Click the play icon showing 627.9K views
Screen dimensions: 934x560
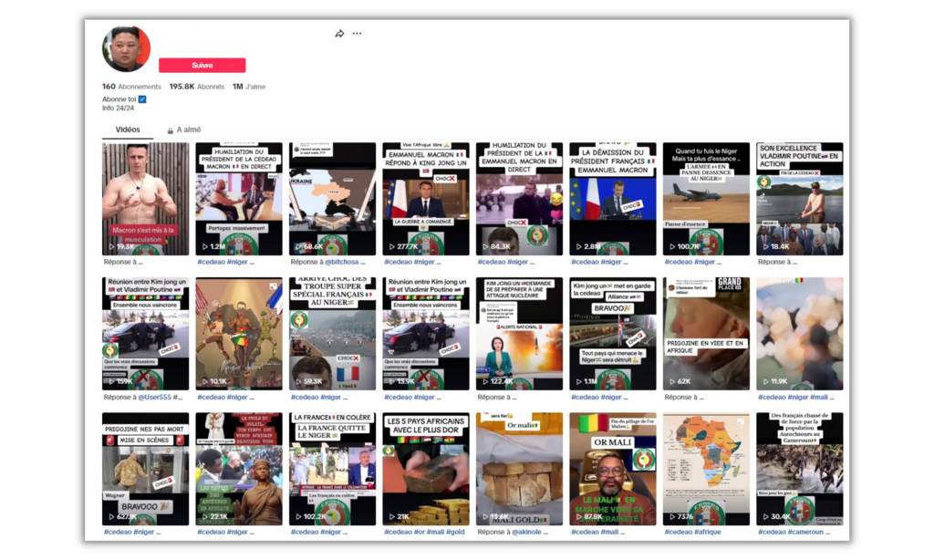[x=111, y=516]
